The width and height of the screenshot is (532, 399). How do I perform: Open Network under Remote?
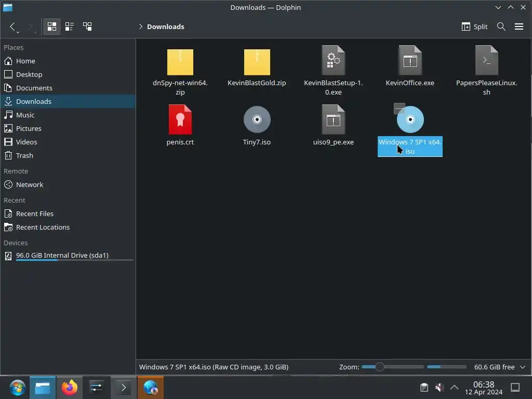pyautogui.click(x=68, y=184)
